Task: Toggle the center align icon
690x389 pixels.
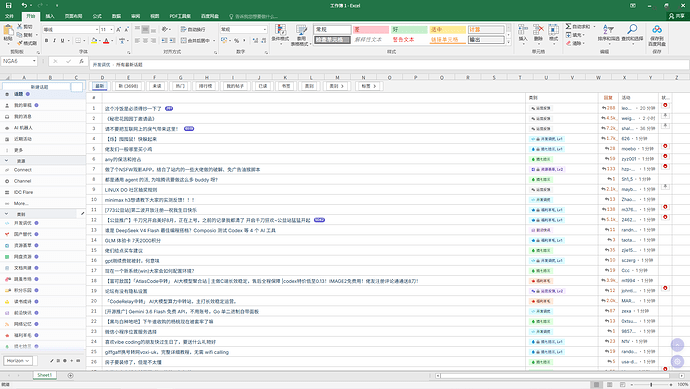Action: point(145,40)
